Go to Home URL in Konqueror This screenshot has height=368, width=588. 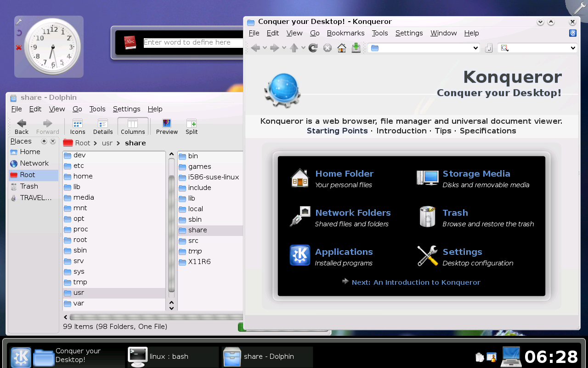(342, 48)
